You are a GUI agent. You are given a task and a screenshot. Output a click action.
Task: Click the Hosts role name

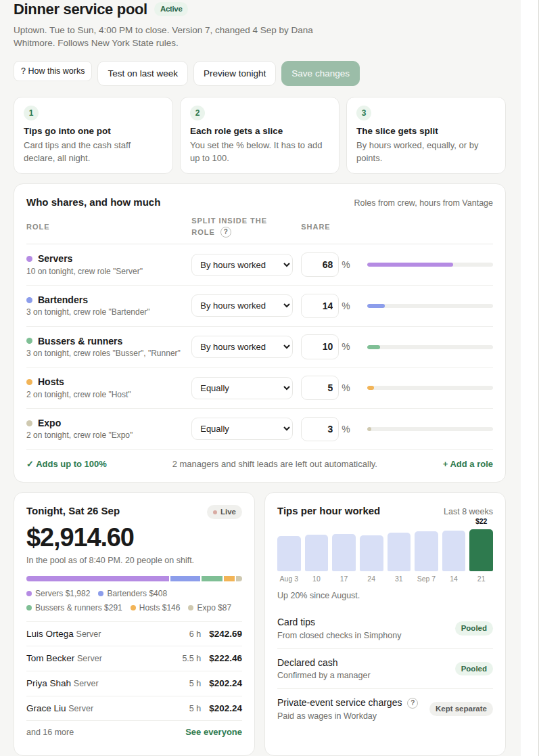(51, 382)
